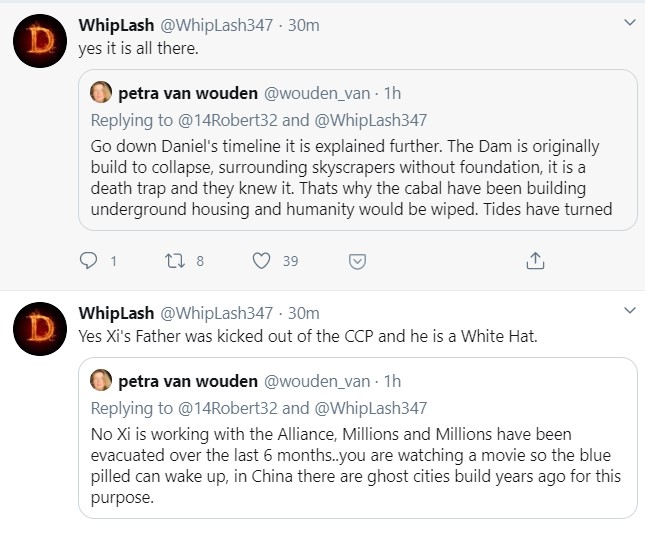Image resolution: width=645 pixels, height=537 pixels.
Task: Click the share icon on first tweet
Action: click(x=535, y=261)
